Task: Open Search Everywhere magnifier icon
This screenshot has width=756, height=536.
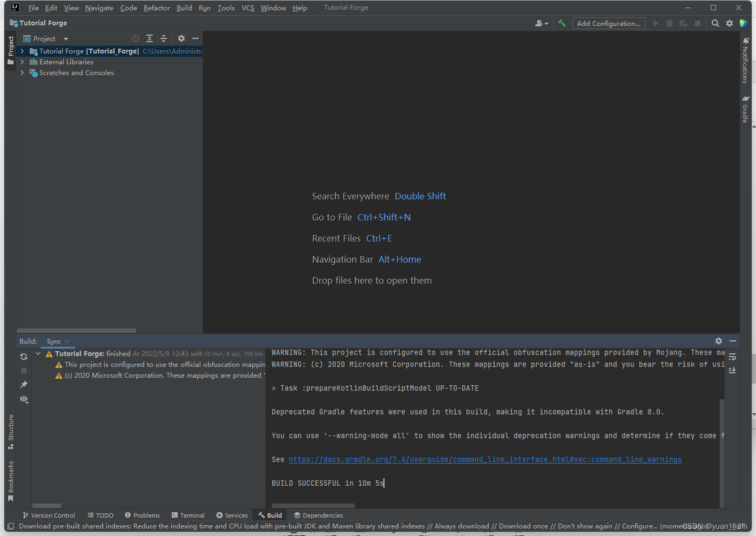Action: tap(715, 23)
